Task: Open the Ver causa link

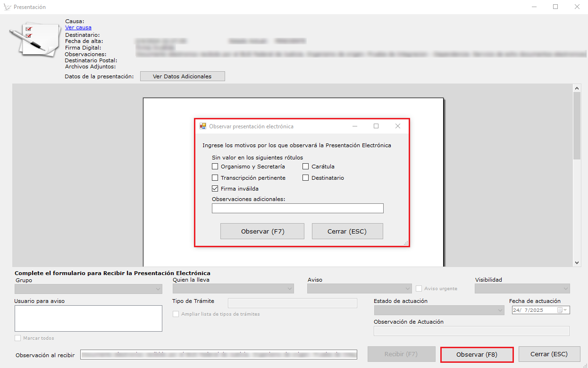Action: pos(78,27)
